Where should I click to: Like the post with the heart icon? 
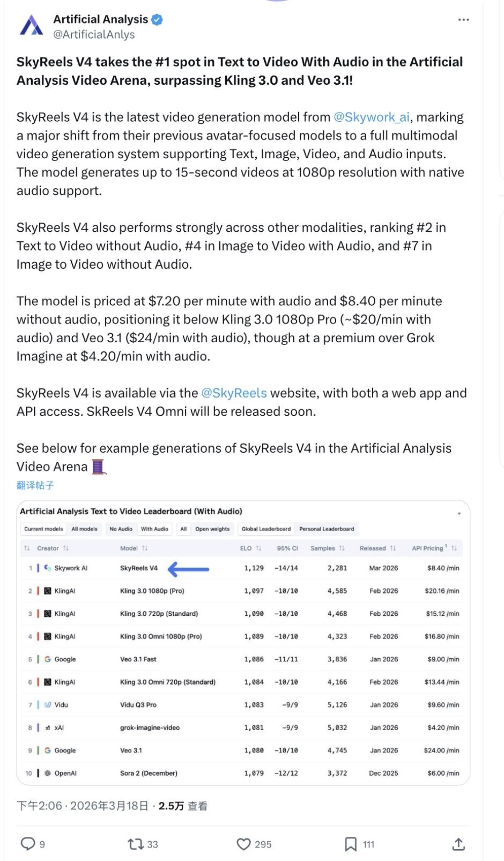[x=244, y=844]
